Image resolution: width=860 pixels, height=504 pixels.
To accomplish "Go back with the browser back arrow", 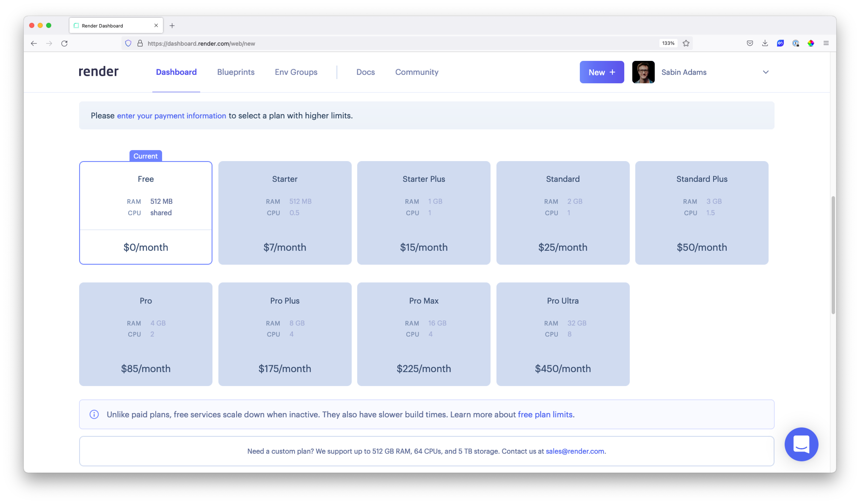I will coord(34,43).
